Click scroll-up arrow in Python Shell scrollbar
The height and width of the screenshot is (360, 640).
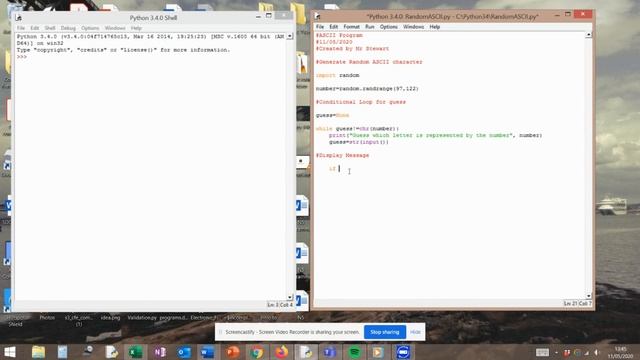pos(290,36)
